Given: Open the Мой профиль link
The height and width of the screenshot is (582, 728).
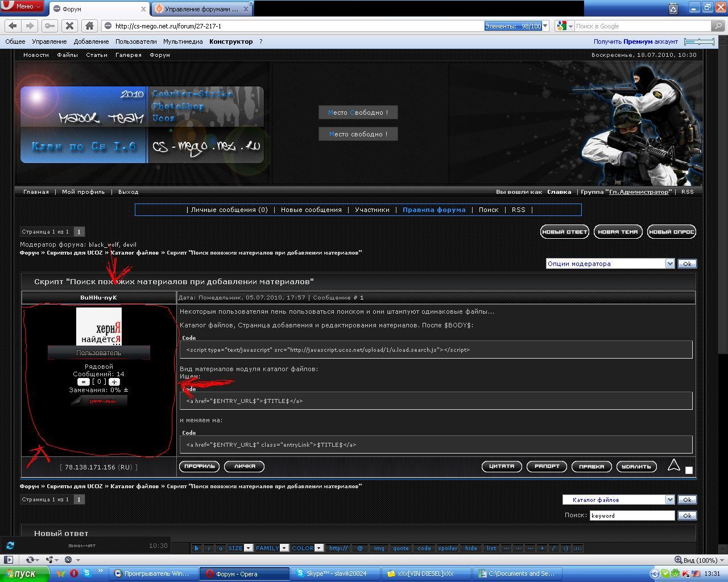Looking at the screenshot, I should point(83,192).
